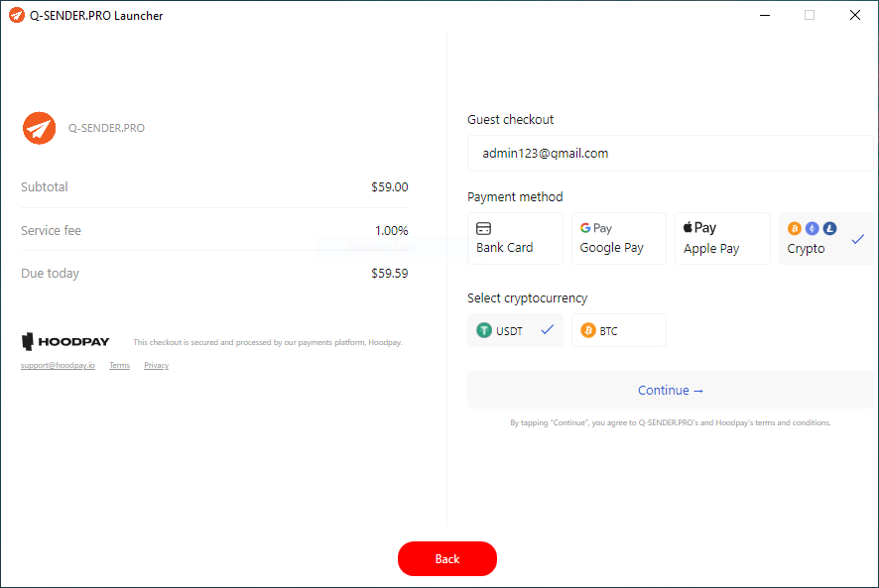Select Apple Pay payment method
879x588 pixels.
[x=722, y=238]
